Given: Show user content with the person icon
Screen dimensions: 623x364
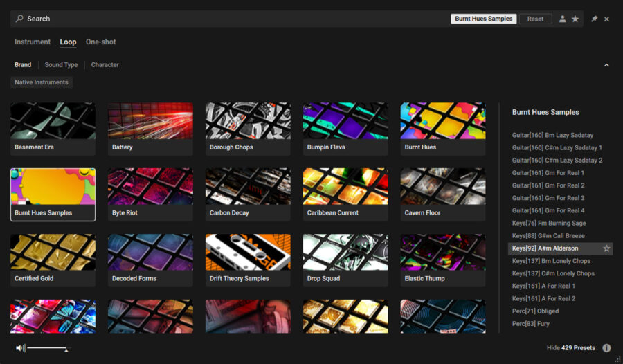Looking at the screenshot, I should pyautogui.click(x=563, y=19).
